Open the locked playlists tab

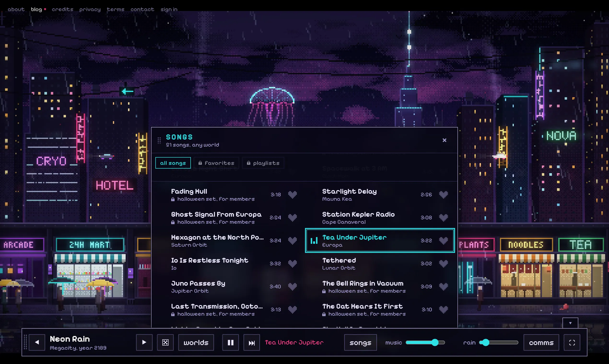click(263, 163)
